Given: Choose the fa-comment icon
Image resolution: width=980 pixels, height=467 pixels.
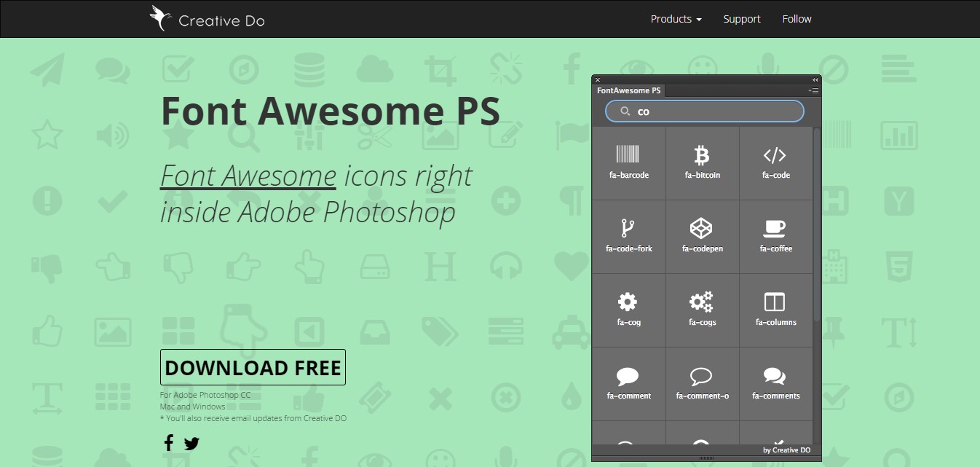Looking at the screenshot, I should [x=628, y=382].
